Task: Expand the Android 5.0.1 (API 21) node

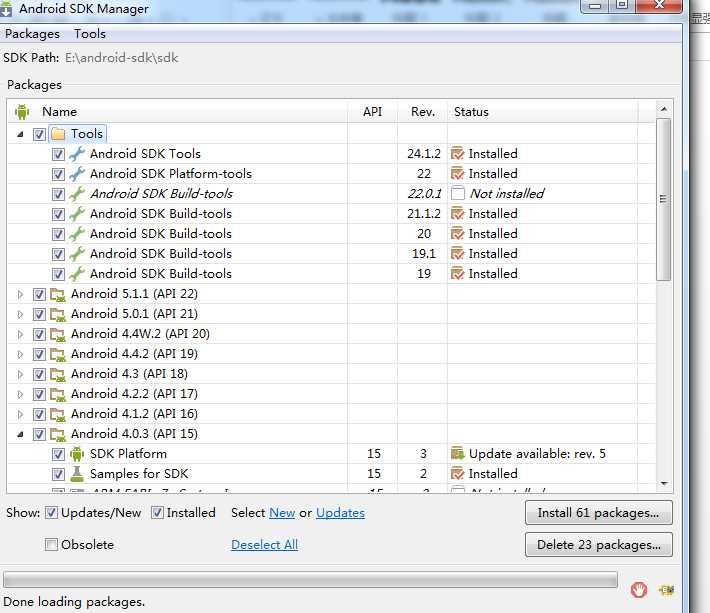Action: [20, 314]
